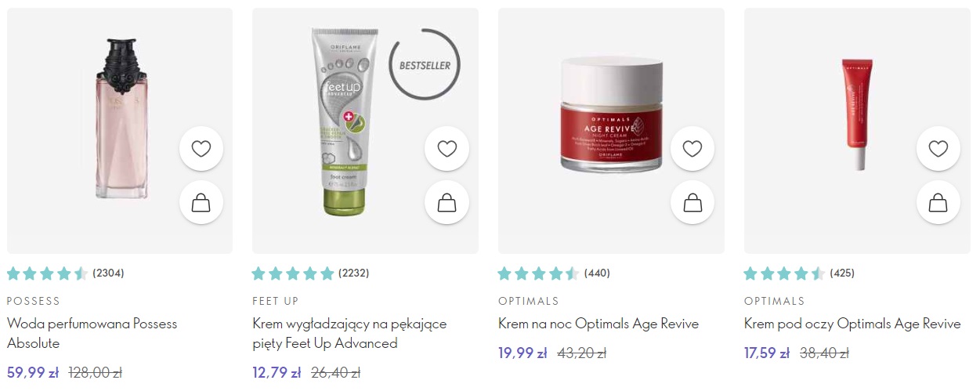Open Krem pod oczy Optimals Age Revive

tap(852, 324)
